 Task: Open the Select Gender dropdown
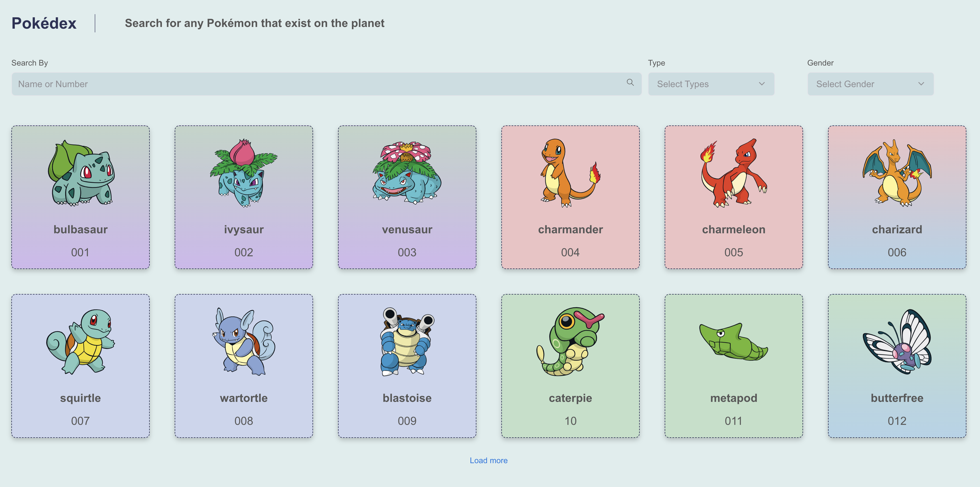pyautogui.click(x=870, y=84)
